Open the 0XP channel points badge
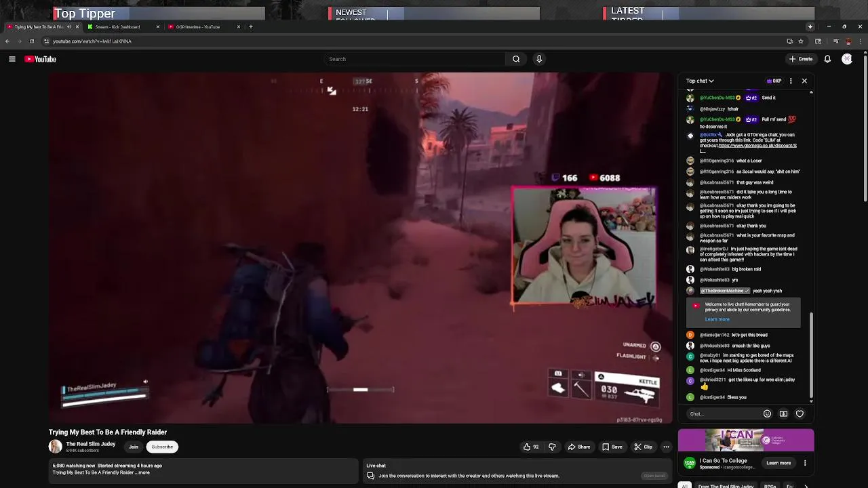Viewport: 868px width, 488px height. pyautogui.click(x=774, y=81)
